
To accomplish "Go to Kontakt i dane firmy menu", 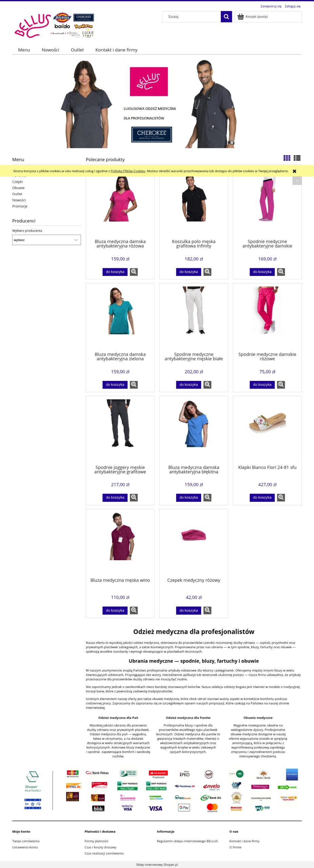I will coord(116,50).
